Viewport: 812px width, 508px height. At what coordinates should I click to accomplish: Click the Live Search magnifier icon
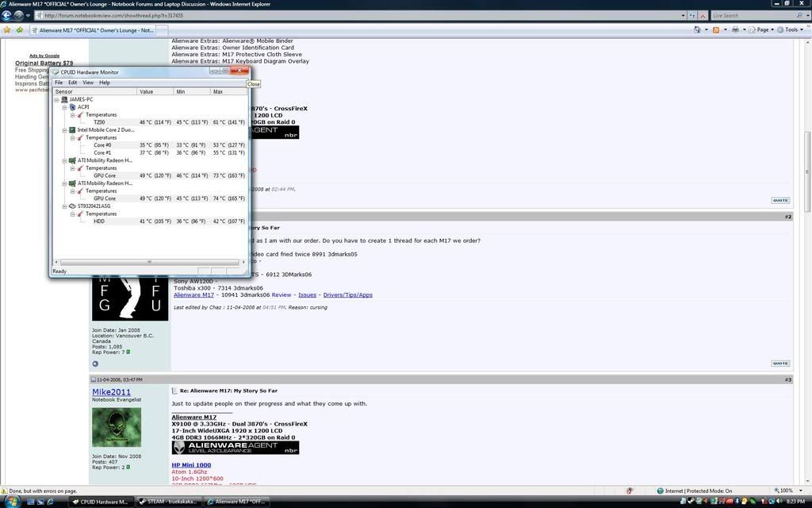(x=800, y=16)
